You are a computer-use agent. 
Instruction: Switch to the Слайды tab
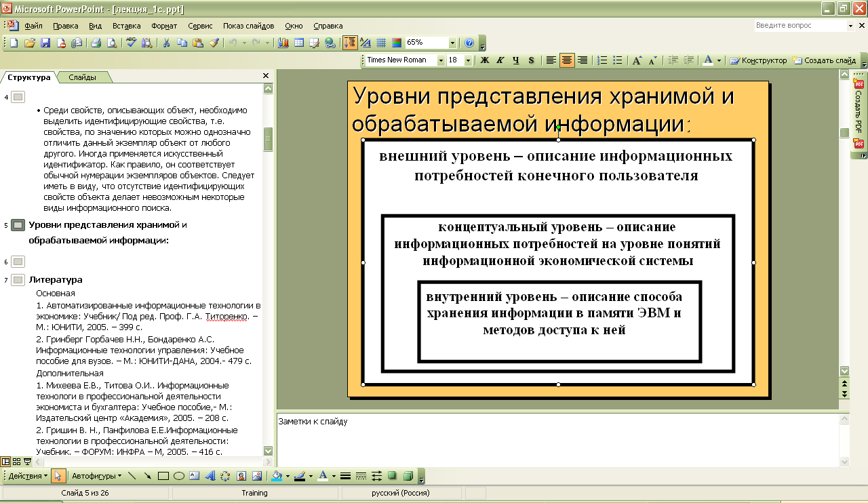82,77
